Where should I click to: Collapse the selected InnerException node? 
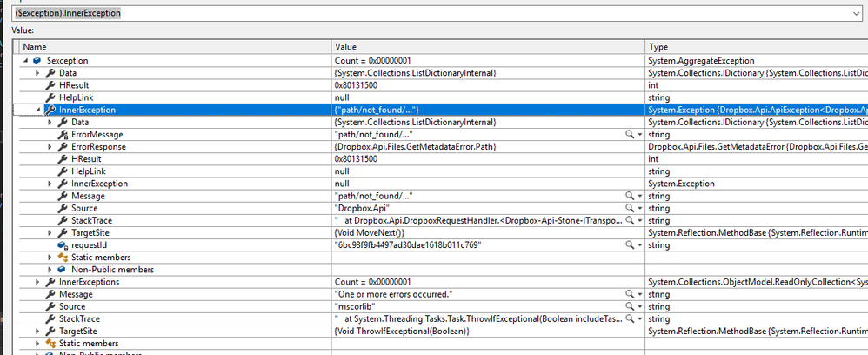coord(37,111)
